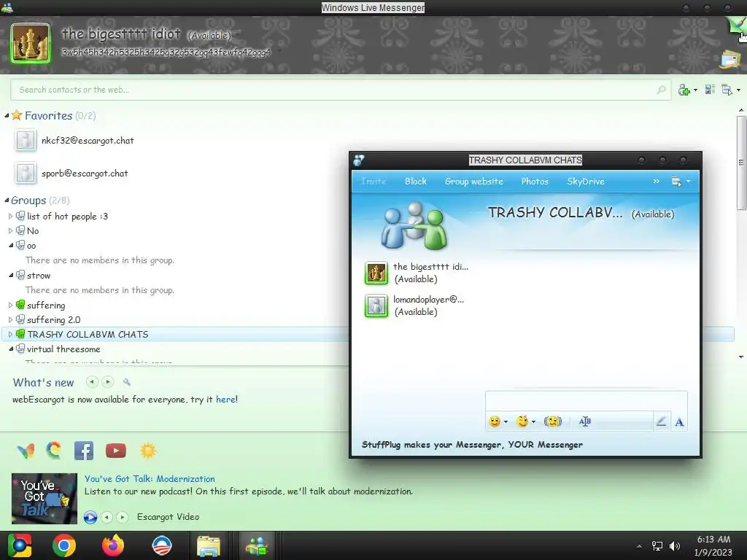Open the Chrome-style C icon in the tab bar

54,451
